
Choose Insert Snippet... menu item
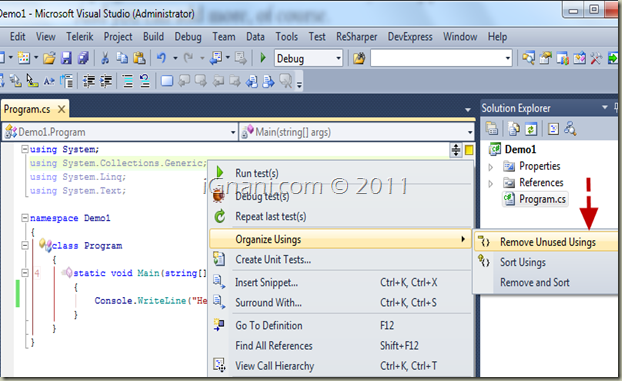[340, 282]
